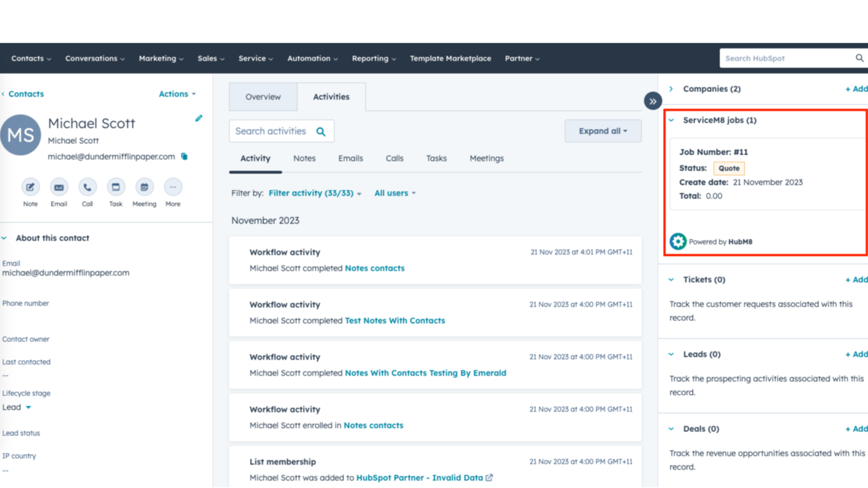Switch to the Overview tab
868x488 pixels.
pos(263,97)
